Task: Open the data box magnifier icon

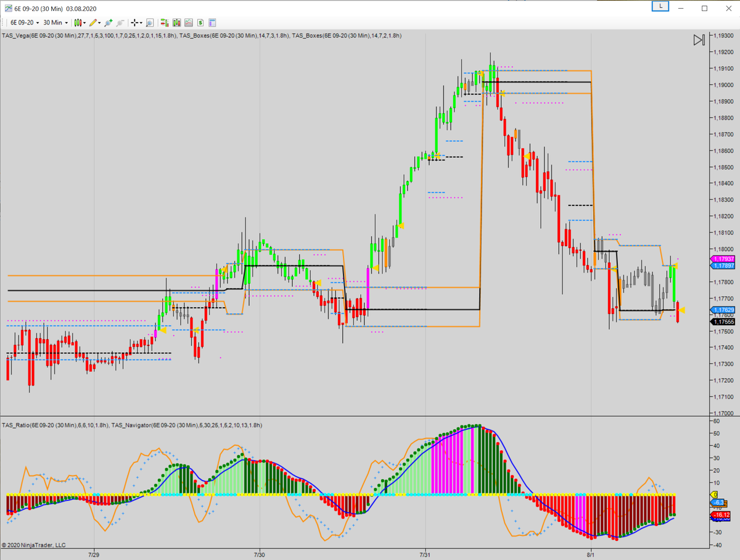Action: click(150, 22)
